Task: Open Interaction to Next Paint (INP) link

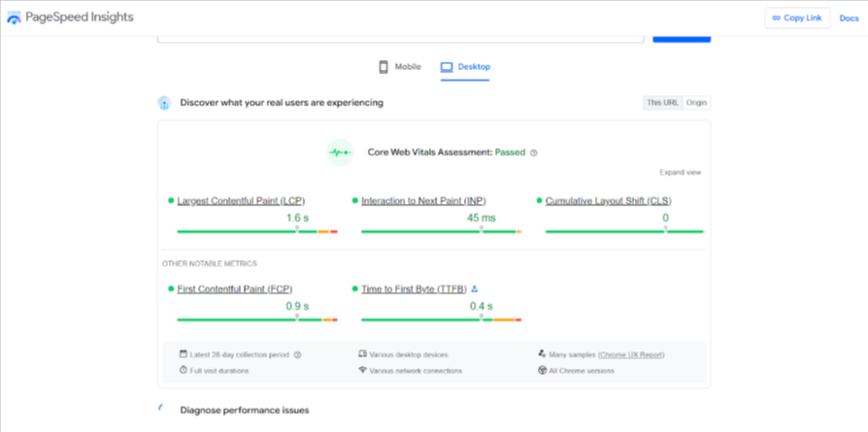Action: click(x=423, y=201)
